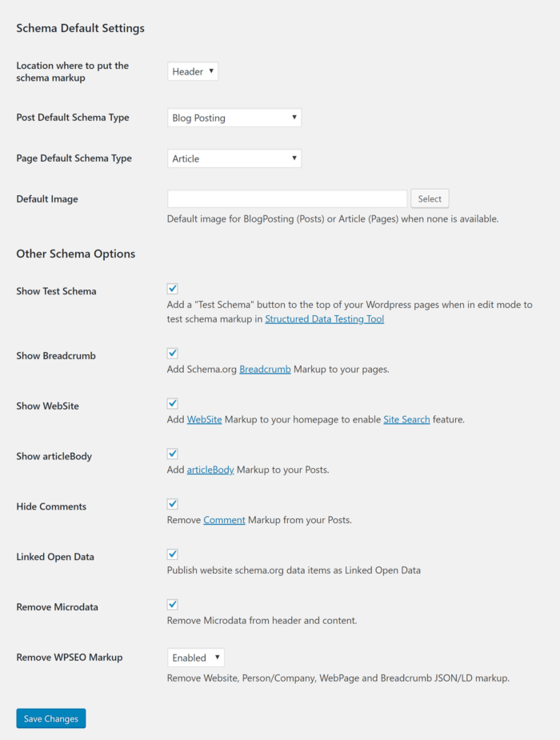Disable the Hide Comments setting
Viewport: 560px width, 740px height.
point(172,503)
